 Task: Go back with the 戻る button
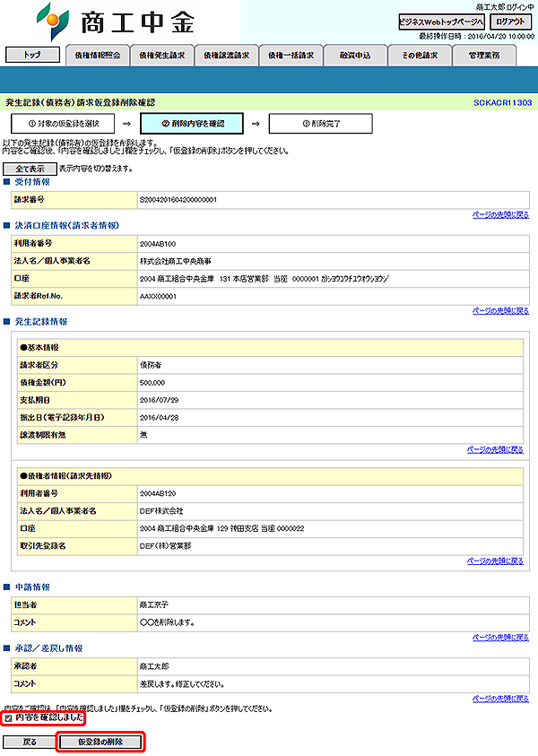tap(30, 742)
